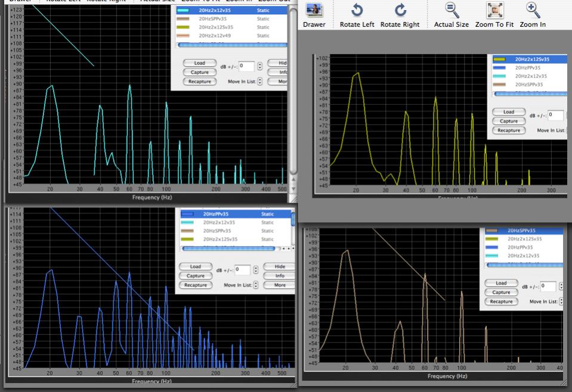Click Zoom To Fit toolbar icon
572x392 pixels.
(x=494, y=10)
